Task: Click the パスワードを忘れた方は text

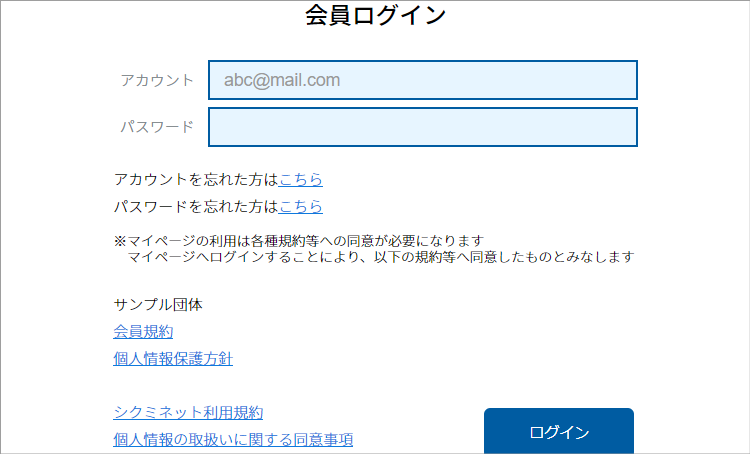Action: (196, 207)
